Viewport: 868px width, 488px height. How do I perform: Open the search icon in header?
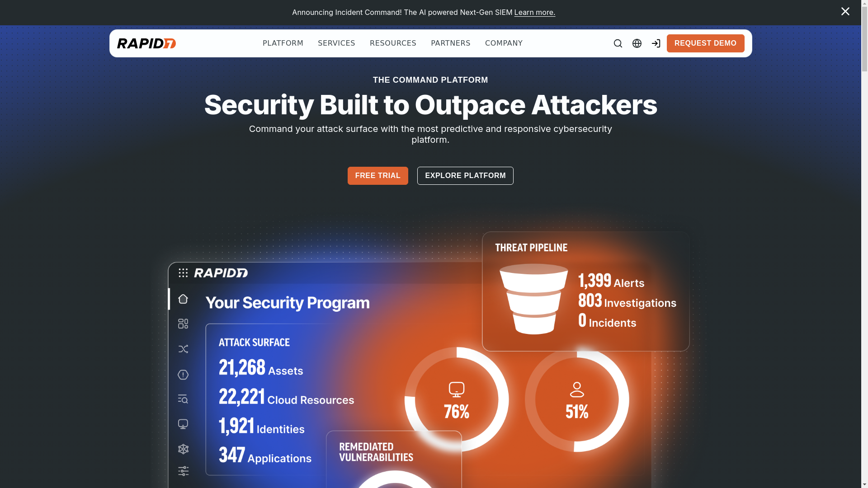[x=618, y=43]
